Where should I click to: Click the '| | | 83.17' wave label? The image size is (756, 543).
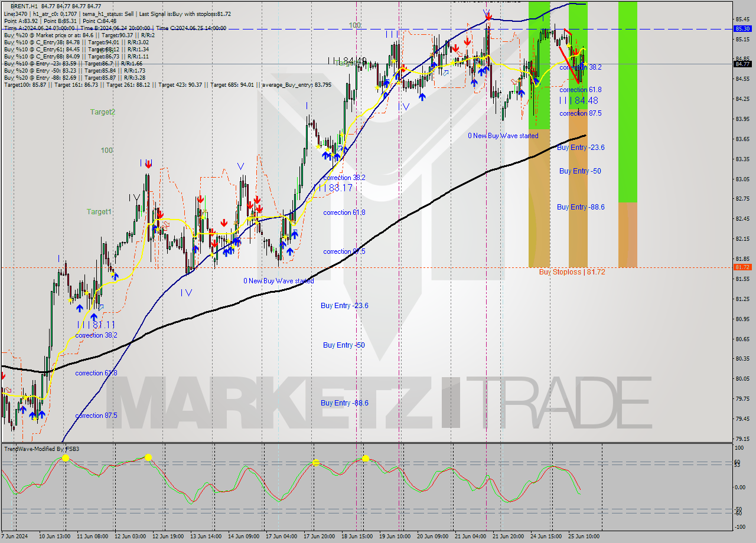333,188
